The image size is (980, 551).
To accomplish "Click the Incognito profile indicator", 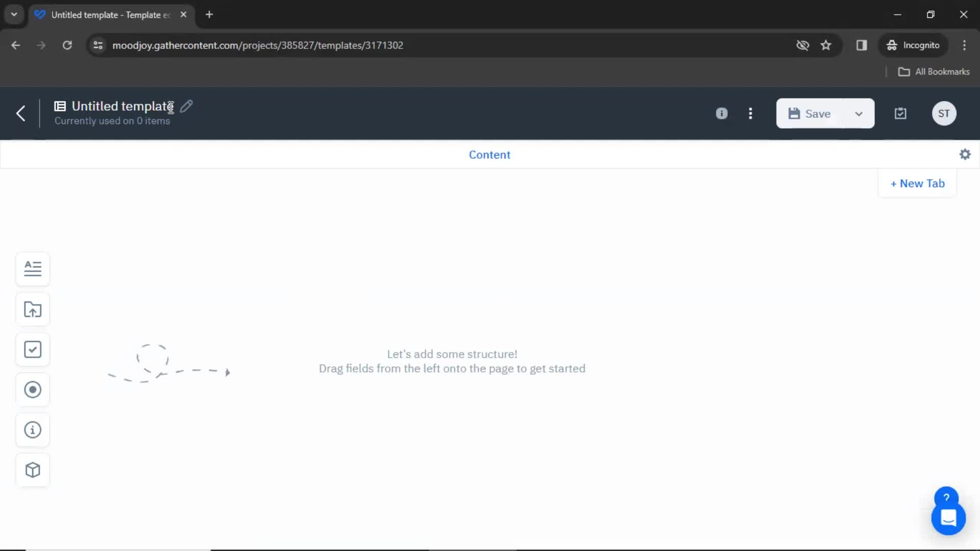I will click(913, 45).
